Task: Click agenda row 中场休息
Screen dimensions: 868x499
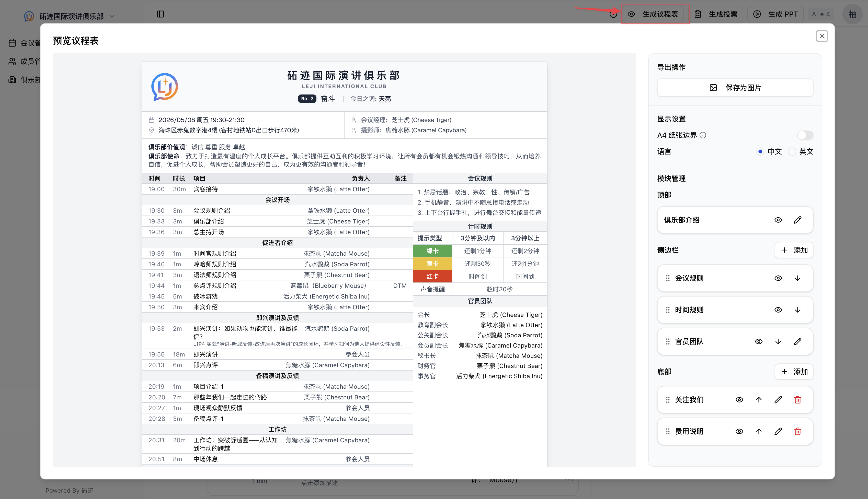Action: (277, 459)
